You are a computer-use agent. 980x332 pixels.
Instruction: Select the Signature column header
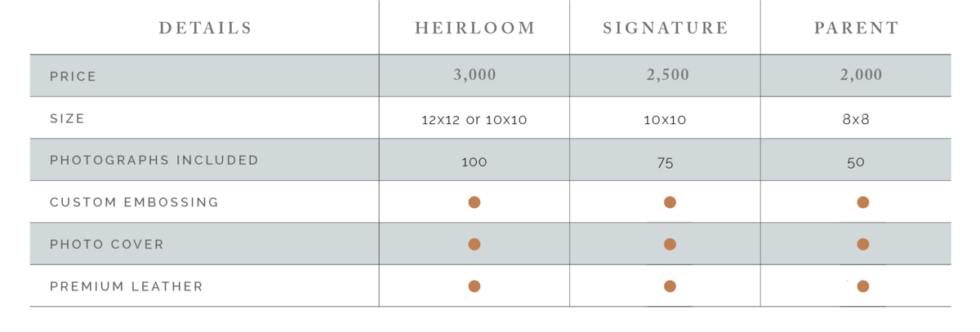point(666,29)
